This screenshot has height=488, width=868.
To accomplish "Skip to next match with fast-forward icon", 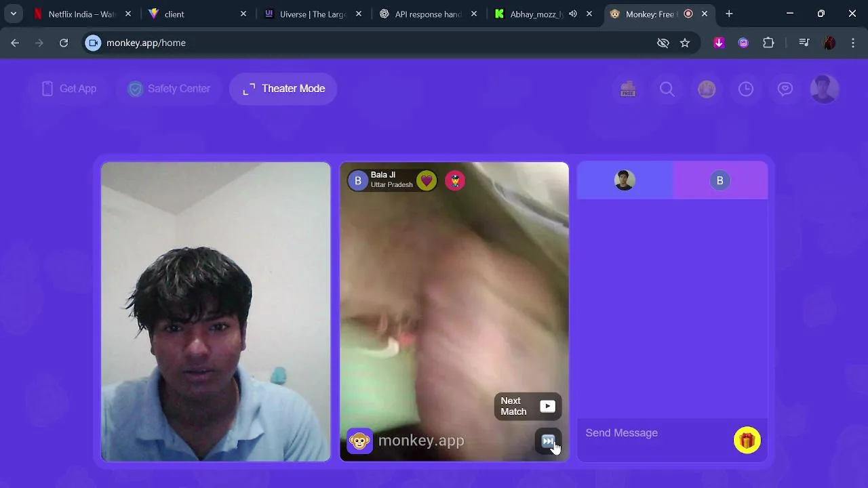I will pyautogui.click(x=548, y=441).
